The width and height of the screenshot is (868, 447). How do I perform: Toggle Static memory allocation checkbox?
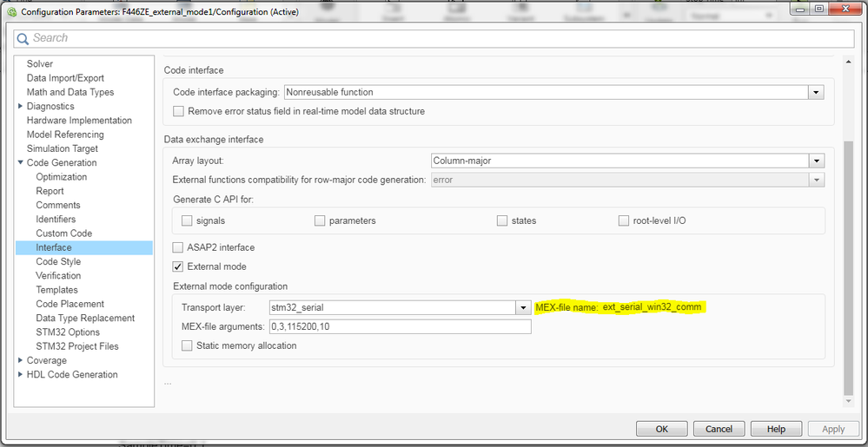pyautogui.click(x=187, y=345)
